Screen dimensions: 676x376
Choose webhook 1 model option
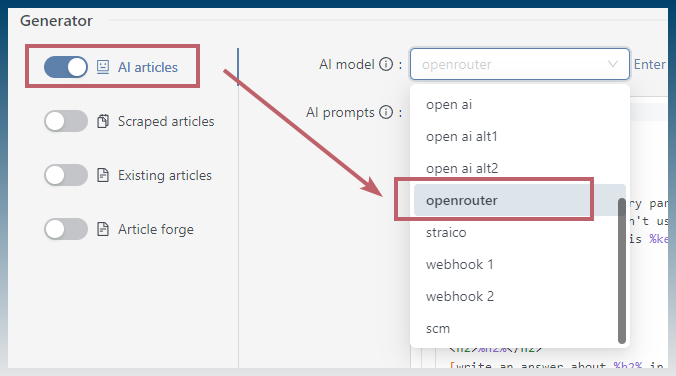516,264
